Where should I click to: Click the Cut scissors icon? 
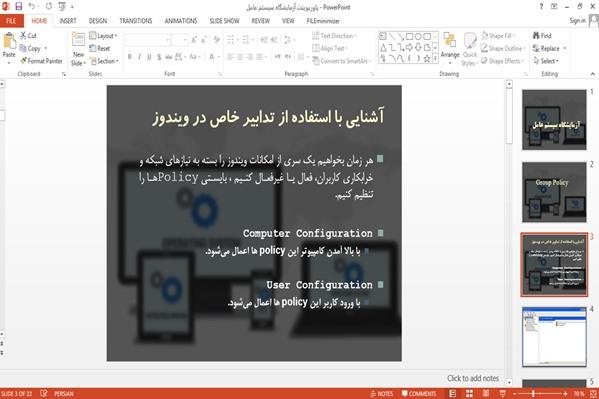[x=24, y=36]
